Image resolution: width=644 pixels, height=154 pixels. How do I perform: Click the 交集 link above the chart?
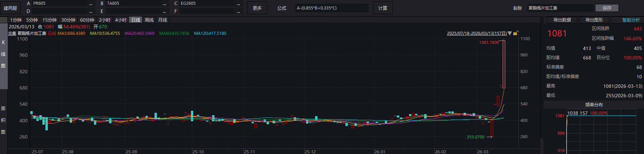tap(12, 33)
